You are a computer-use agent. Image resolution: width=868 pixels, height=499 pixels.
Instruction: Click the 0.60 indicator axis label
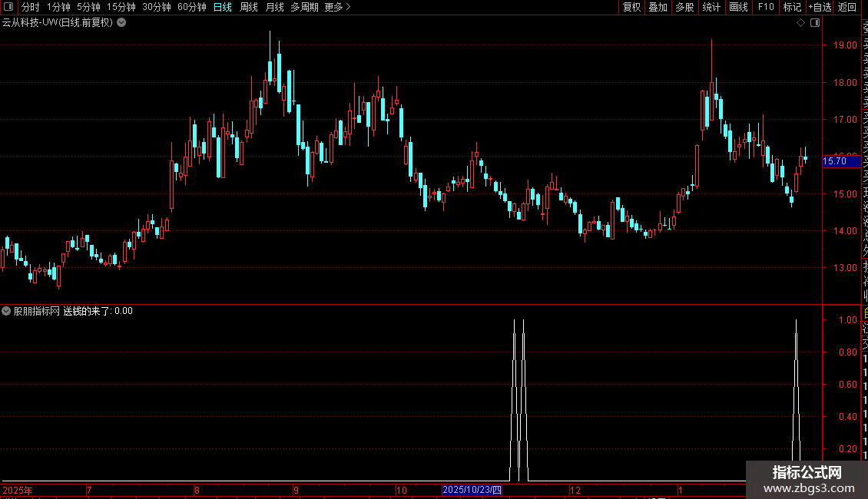pyautogui.click(x=847, y=385)
